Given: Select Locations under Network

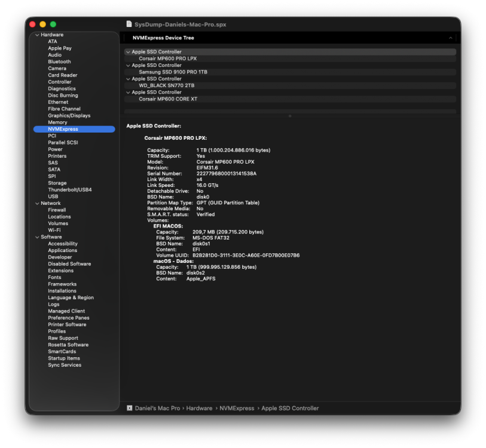Looking at the screenshot, I should pyautogui.click(x=59, y=217).
